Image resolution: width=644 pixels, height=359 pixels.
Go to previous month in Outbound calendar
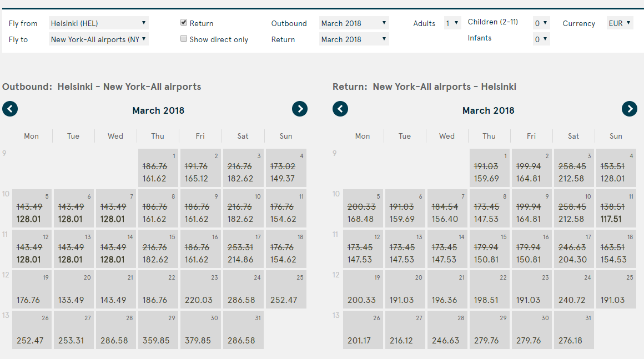(x=10, y=109)
